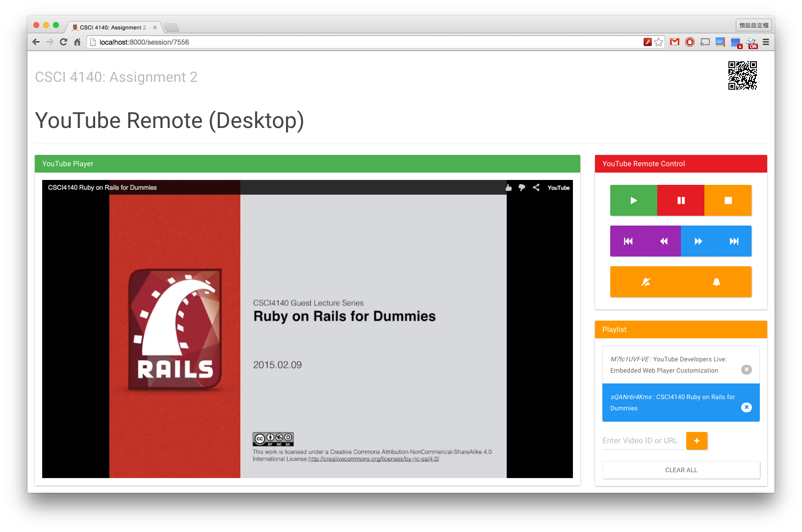Viewport: 802px width, 532px height.
Task: Reload the page
Action: [63, 42]
